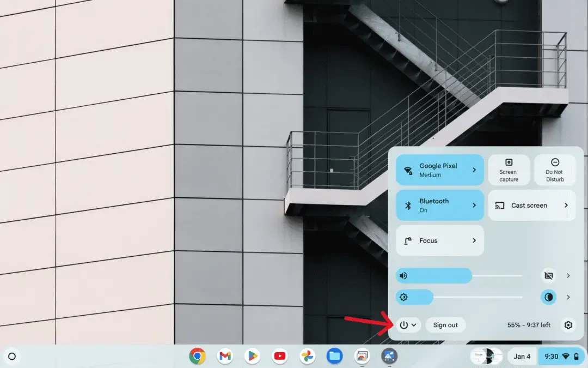Click the Google Pixel network name
This screenshot has height=368, width=588.
438,166
